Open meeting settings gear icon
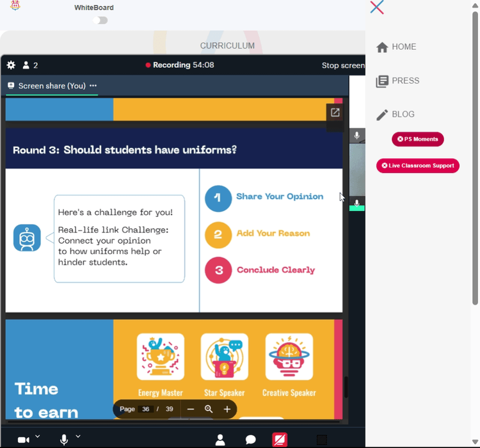The height and width of the screenshot is (448, 480). pyautogui.click(x=11, y=65)
